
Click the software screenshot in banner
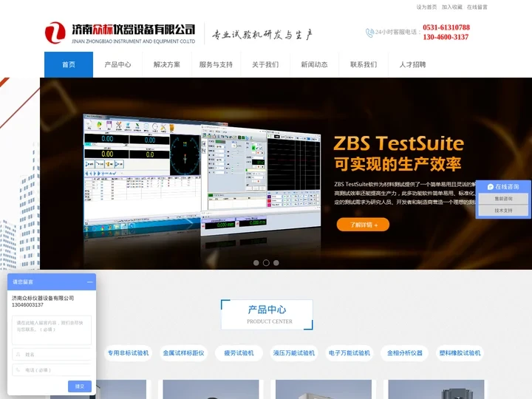[x=202, y=174]
